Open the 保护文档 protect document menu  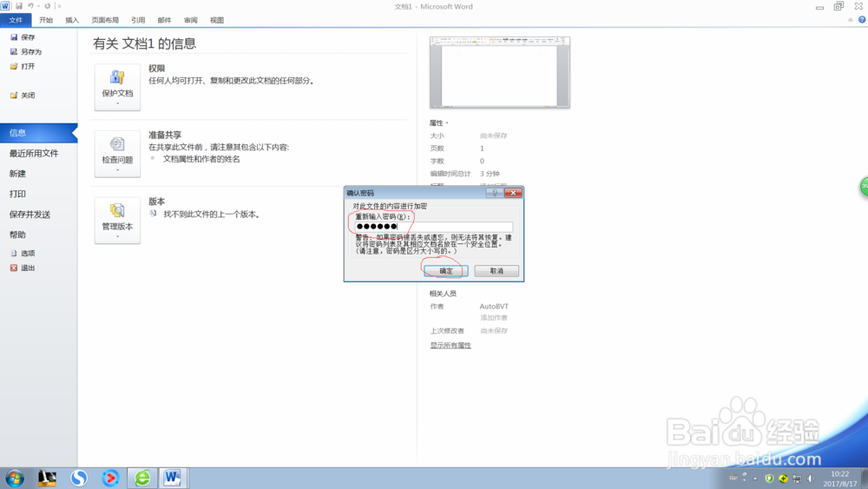[x=117, y=87]
